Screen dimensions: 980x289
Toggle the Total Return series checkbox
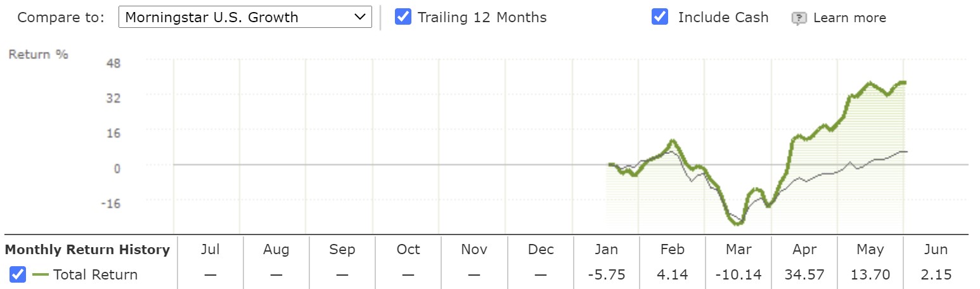pos(18,274)
